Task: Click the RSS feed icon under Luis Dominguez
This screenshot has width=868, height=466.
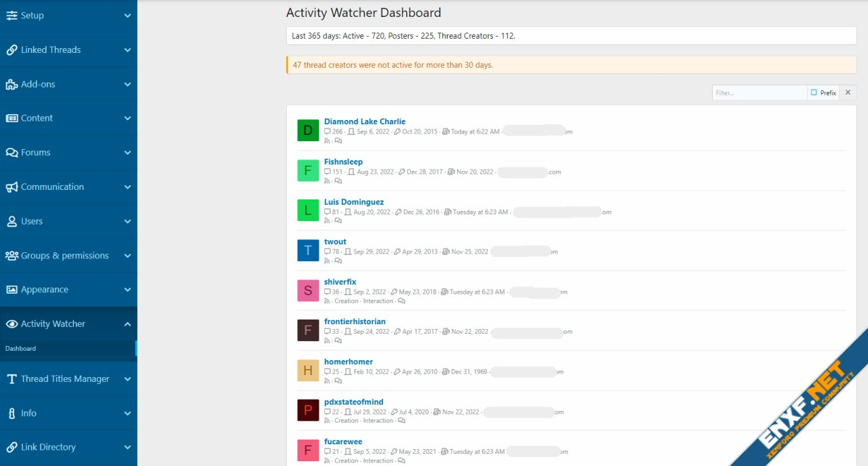Action: (327, 221)
